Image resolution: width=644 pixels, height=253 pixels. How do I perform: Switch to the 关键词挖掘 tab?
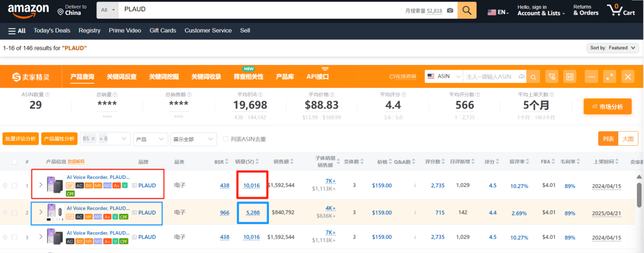(x=163, y=77)
